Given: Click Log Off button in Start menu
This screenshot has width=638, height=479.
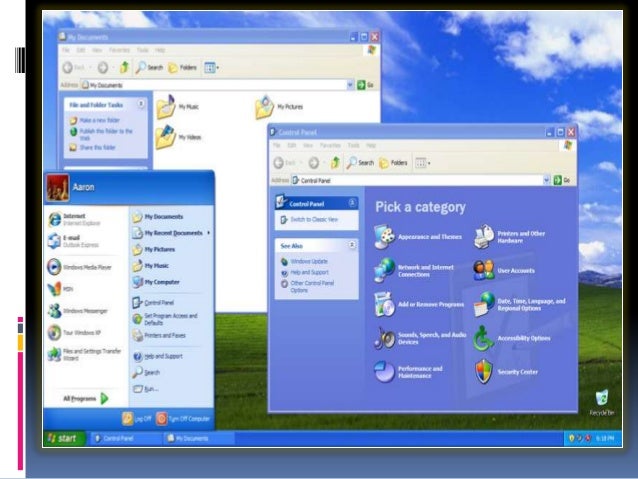Looking at the screenshot, I should 137,418.
